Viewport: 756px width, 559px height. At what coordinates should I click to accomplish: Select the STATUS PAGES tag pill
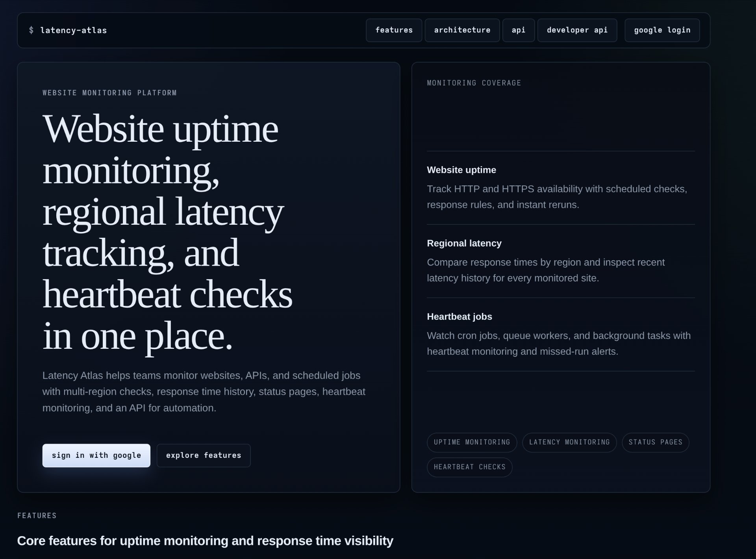pyautogui.click(x=655, y=442)
